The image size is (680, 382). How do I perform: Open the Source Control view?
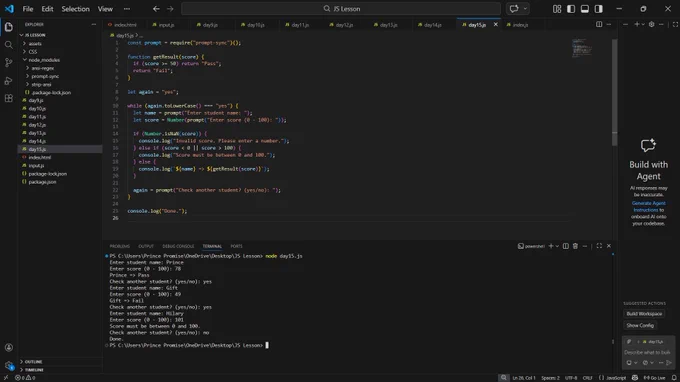point(9,62)
